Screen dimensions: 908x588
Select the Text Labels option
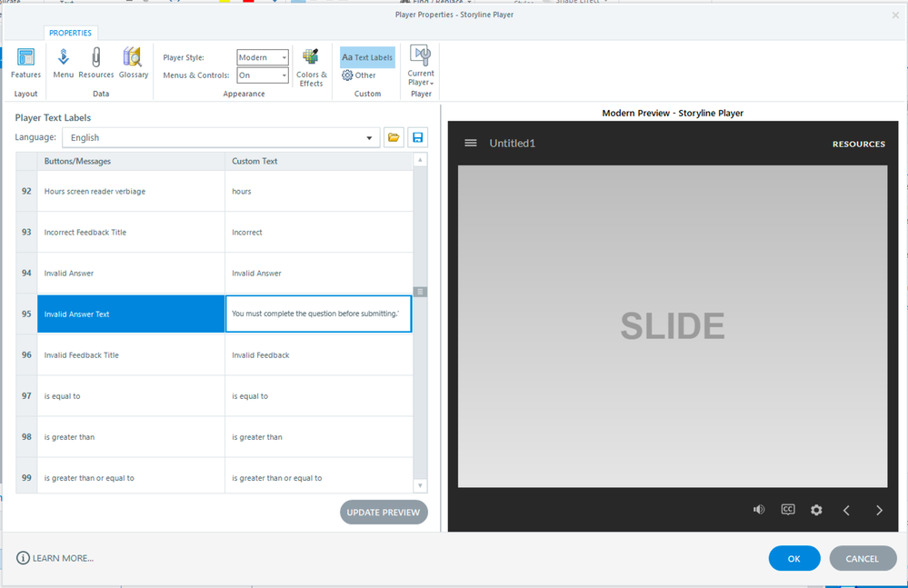pyautogui.click(x=367, y=57)
